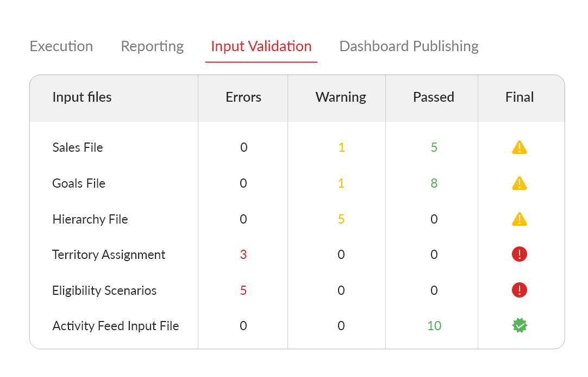The width and height of the screenshot is (588, 377).
Task: Switch to the Execution tab
Action: (61, 46)
